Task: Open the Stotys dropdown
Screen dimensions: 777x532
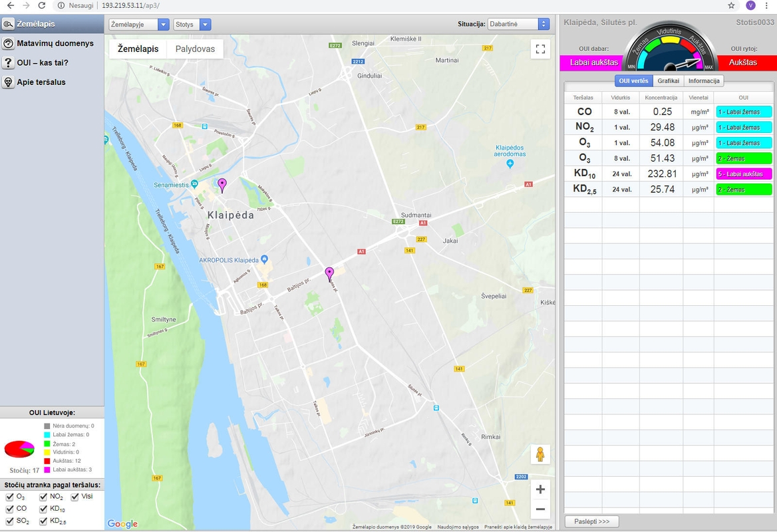Action: pos(192,24)
